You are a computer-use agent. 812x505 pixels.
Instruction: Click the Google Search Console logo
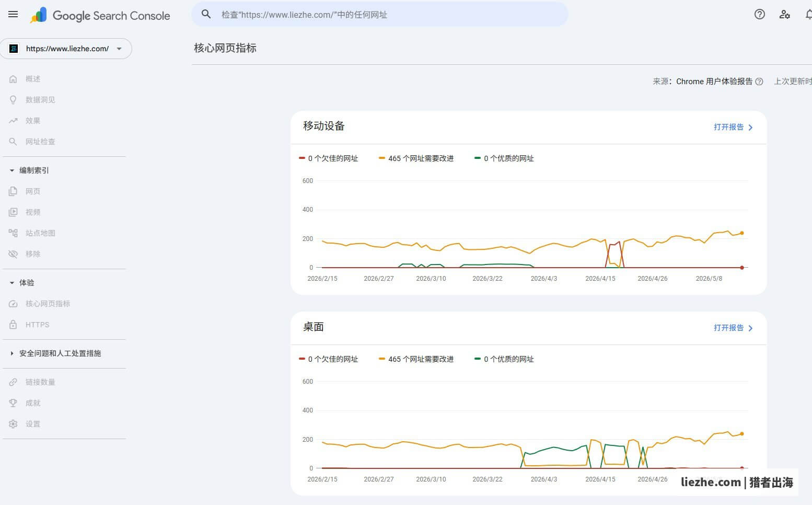tap(100, 15)
